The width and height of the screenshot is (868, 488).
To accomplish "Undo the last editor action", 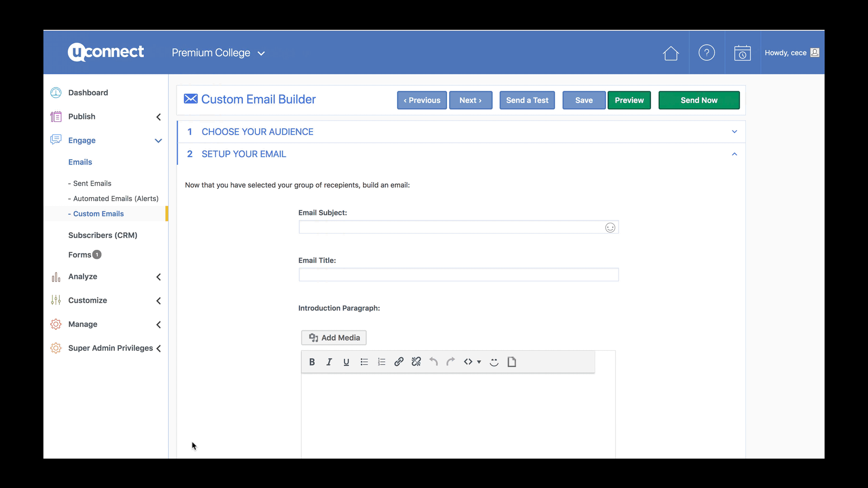I will (x=434, y=362).
